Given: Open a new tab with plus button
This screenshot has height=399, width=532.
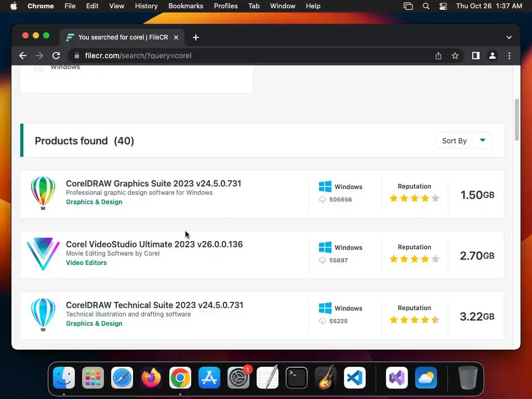Looking at the screenshot, I should pos(196,37).
